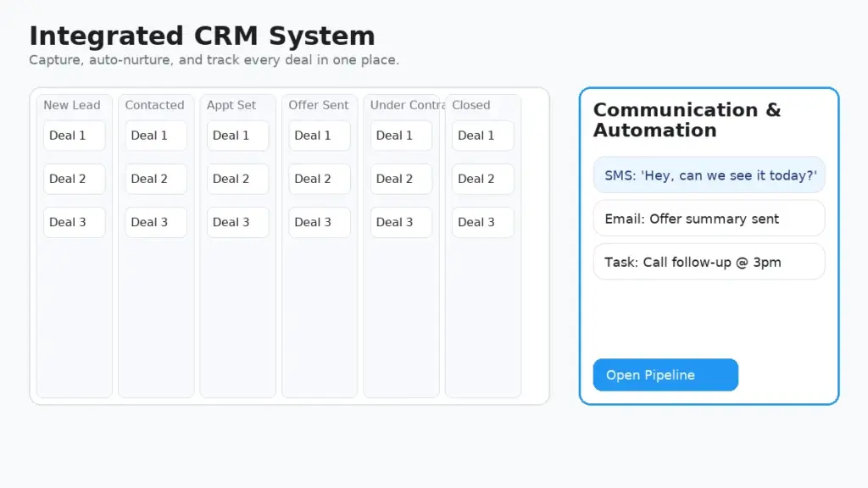The height and width of the screenshot is (488, 868).
Task: Open Deal 1 in the Closed column
Action: [x=482, y=136]
